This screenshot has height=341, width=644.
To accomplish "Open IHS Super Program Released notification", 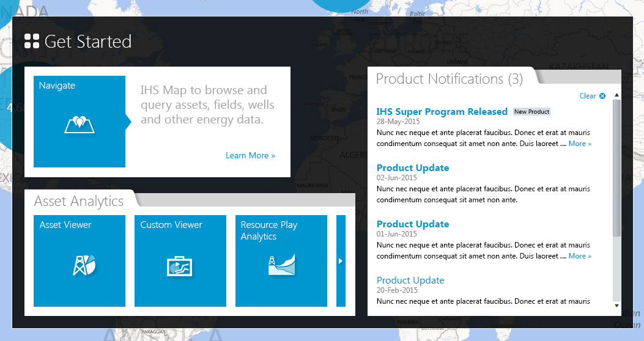I will pyautogui.click(x=442, y=112).
